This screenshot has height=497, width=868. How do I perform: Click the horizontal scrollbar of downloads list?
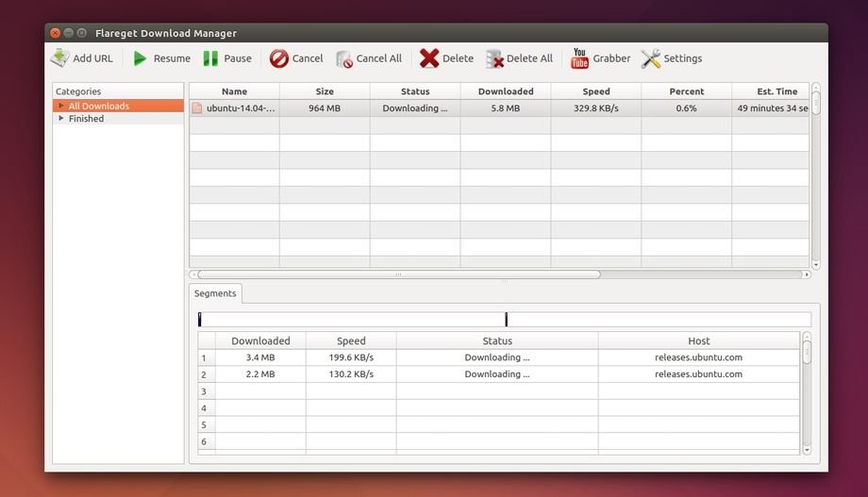(398, 274)
